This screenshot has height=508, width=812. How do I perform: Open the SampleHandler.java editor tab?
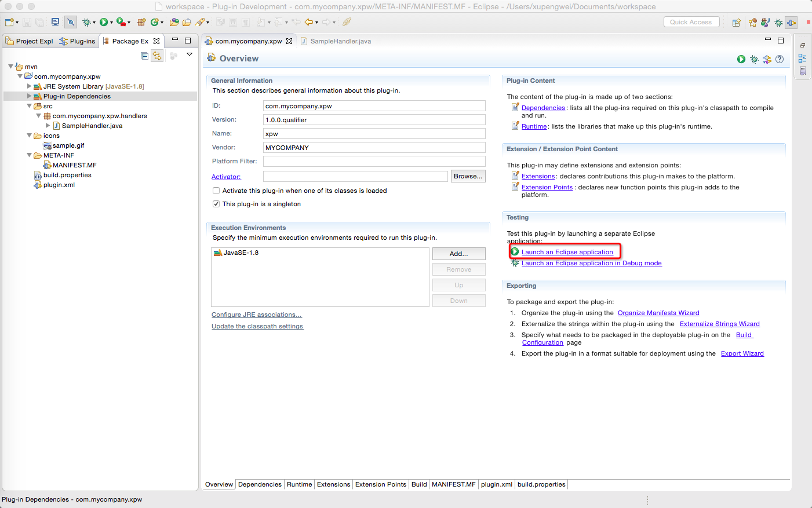click(x=336, y=41)
